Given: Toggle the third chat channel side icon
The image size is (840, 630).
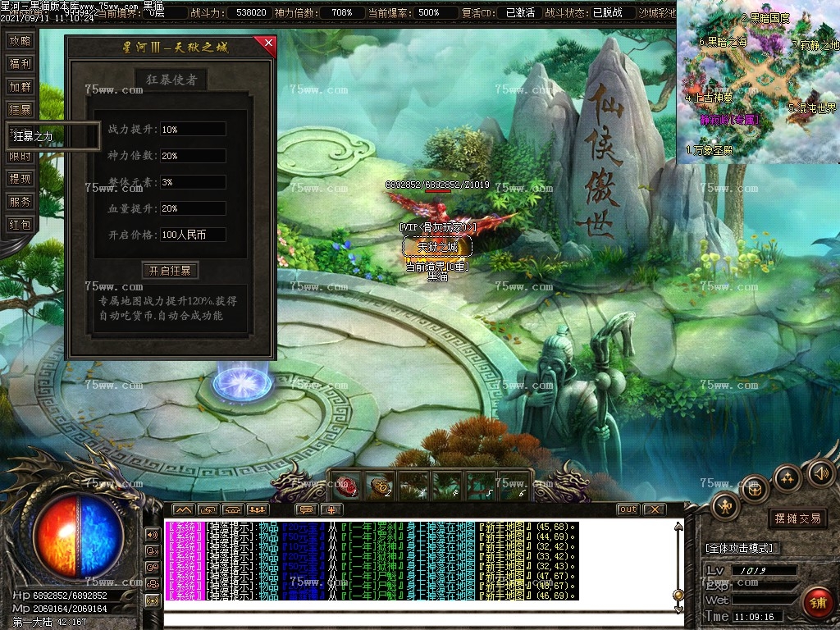Looking at the screenshot, I should pyautogui.click(x=153, y=568).
